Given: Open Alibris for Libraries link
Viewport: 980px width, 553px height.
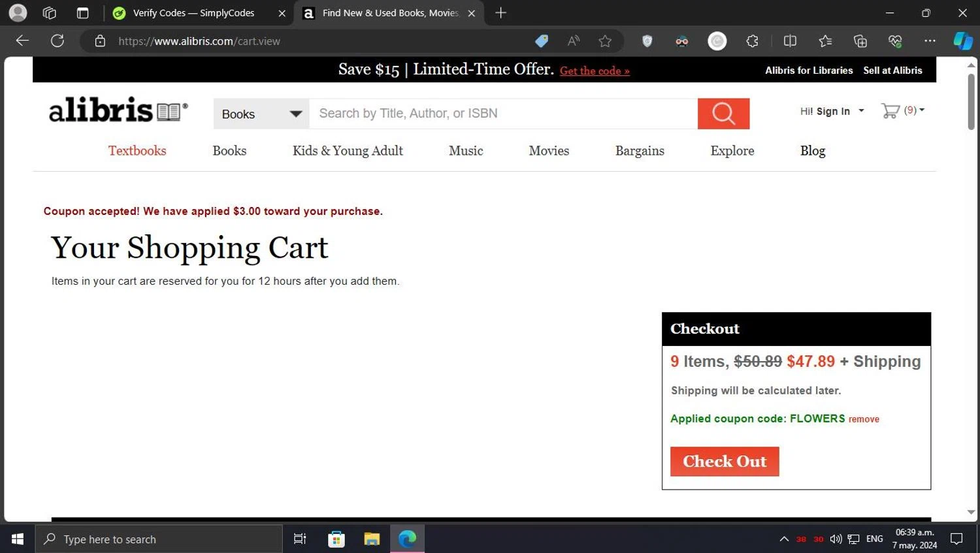Looking at the screenshot, I should 809,71.
